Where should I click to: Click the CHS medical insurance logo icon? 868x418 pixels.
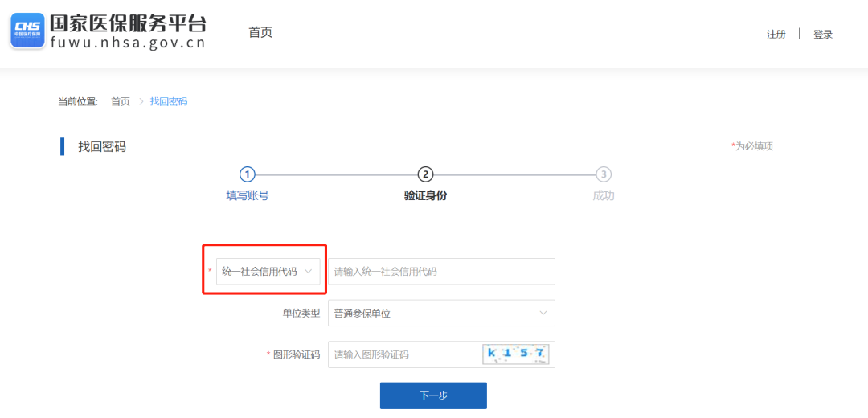[27, 31]
